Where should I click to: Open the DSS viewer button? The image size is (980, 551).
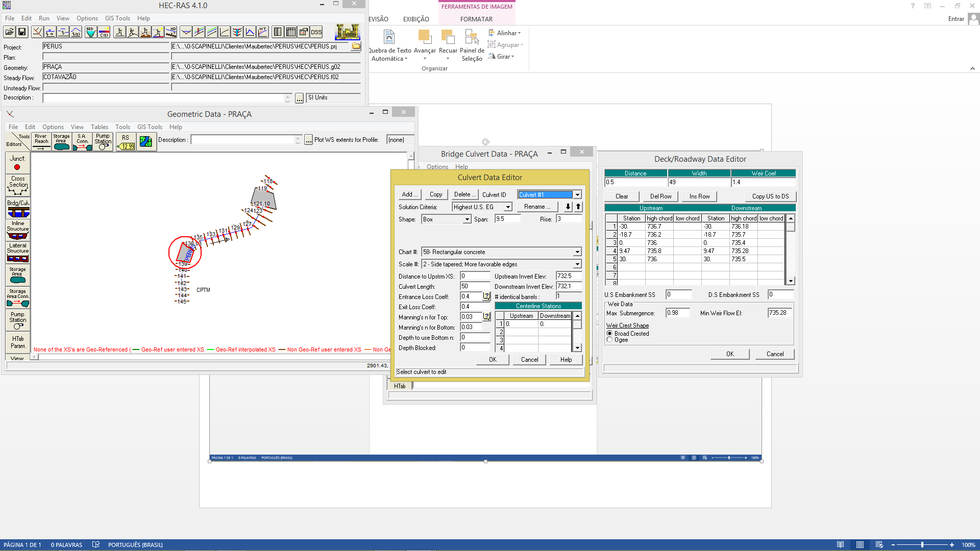(x=316, y=32)
